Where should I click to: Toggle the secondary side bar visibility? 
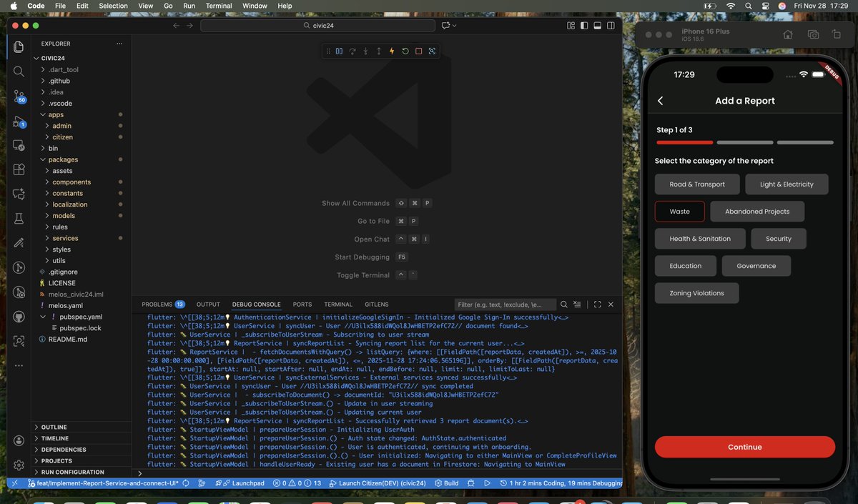point(611,25)
